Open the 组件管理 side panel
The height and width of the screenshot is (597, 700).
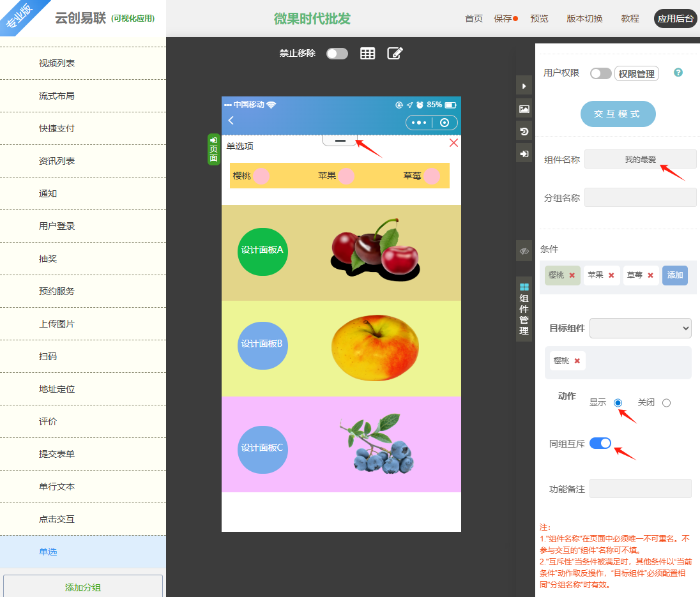click(x=524, y=310)
